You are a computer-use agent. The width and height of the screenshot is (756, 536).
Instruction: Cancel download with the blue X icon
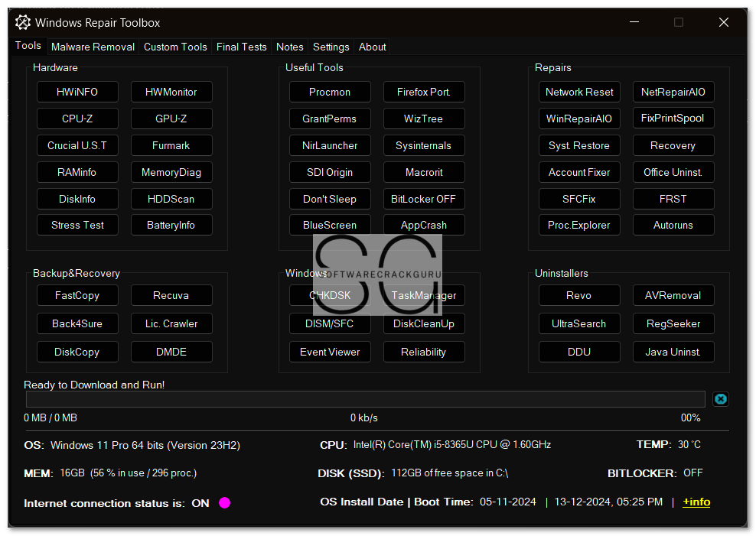tap(720, 398)
